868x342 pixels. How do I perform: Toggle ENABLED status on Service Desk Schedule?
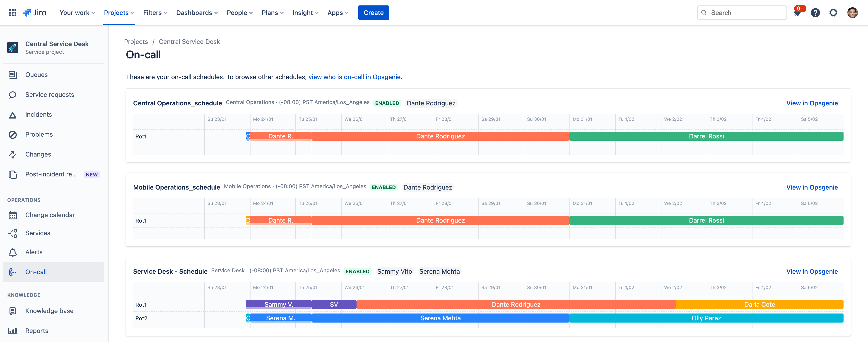point(357,271)
